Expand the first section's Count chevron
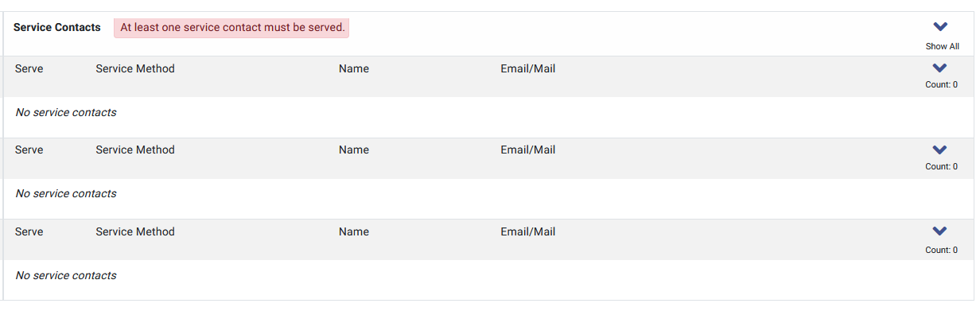This screenshot has height=311, width=980. 939,68
